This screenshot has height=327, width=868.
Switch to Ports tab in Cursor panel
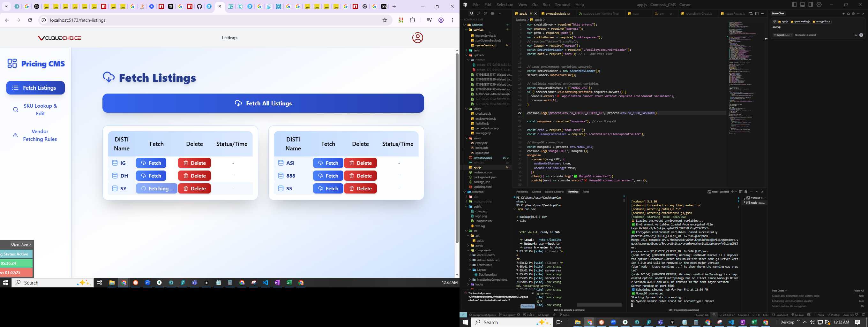586,192
